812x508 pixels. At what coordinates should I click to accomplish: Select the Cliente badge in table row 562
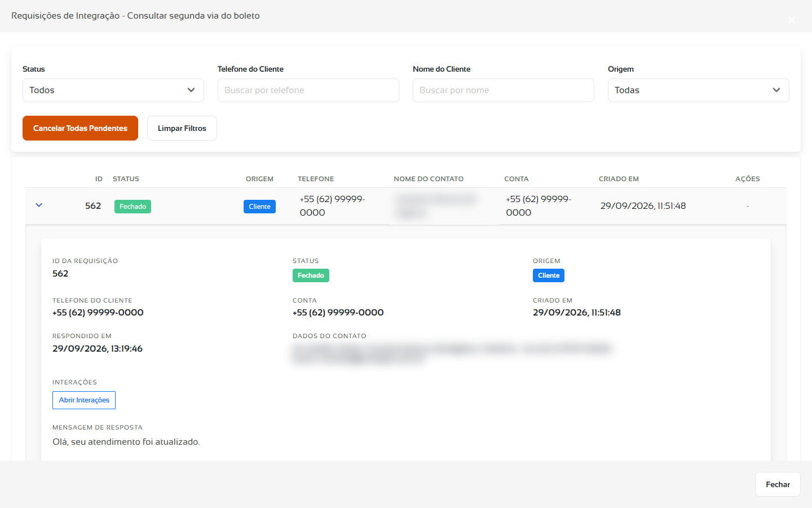[259, 207]
